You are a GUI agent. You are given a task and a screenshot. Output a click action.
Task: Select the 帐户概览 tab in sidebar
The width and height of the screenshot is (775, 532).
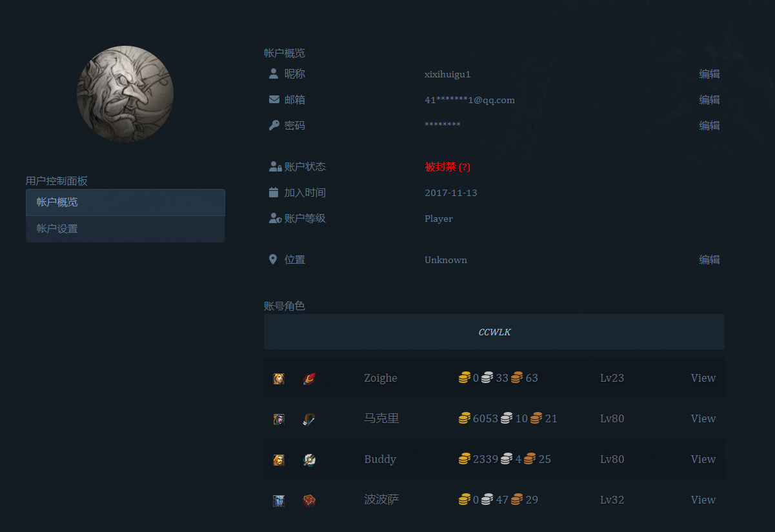(125, 202)
